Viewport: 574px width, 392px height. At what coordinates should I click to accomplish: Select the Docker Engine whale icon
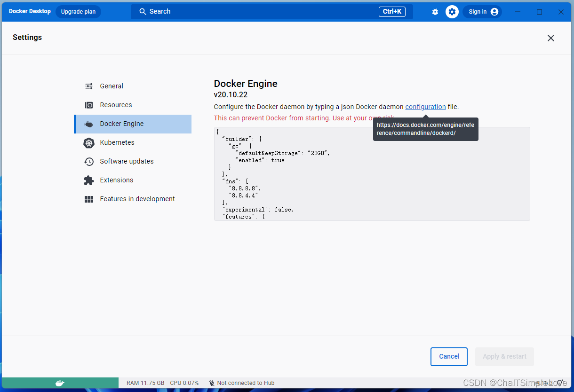(89, 124)
